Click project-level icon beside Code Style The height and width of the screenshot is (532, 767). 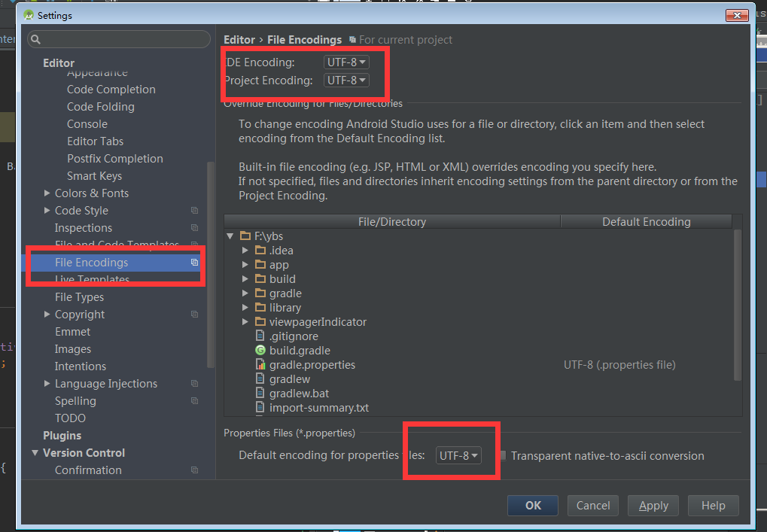pos(195,210)
